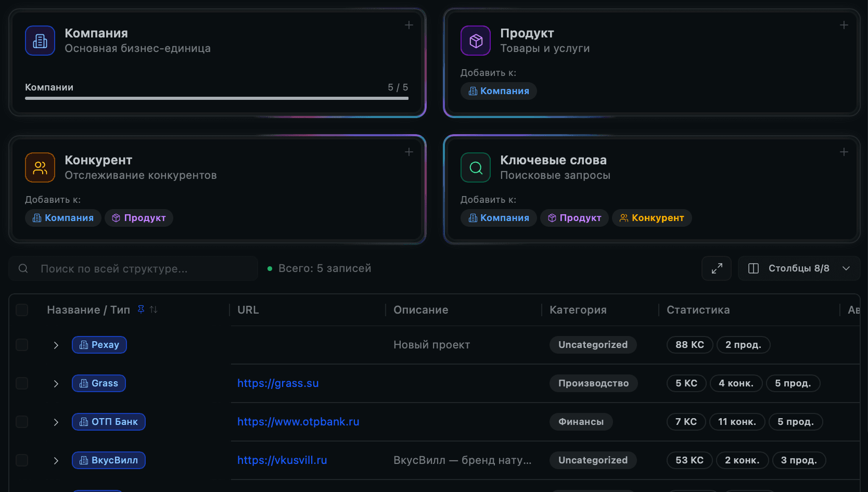Click the Компания building icon
This screenshot has width=868, height=492.
pos(40,41)
